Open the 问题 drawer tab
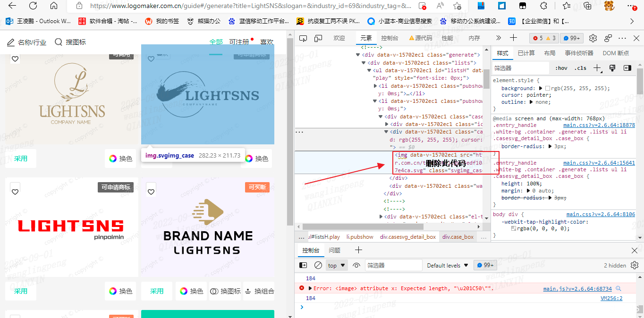Image resolution: width=644 pixels, height=318 pixels. click(x=334, y=250)
